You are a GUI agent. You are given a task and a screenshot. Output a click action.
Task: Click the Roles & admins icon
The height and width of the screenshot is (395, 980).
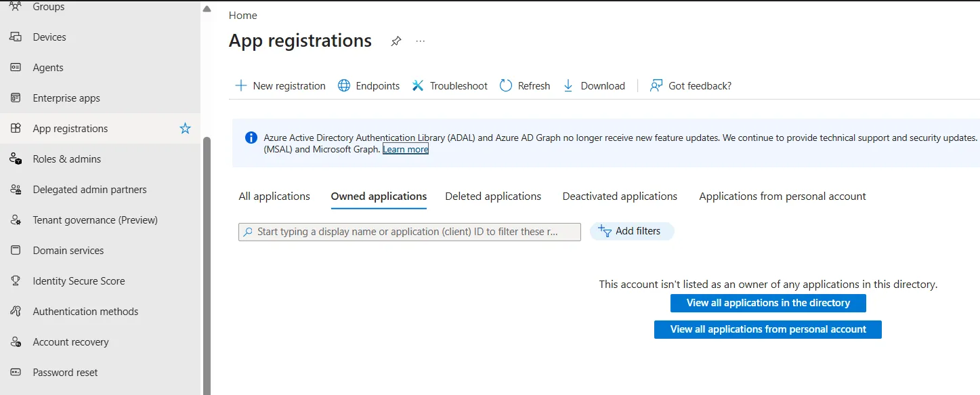coord(16,159)
